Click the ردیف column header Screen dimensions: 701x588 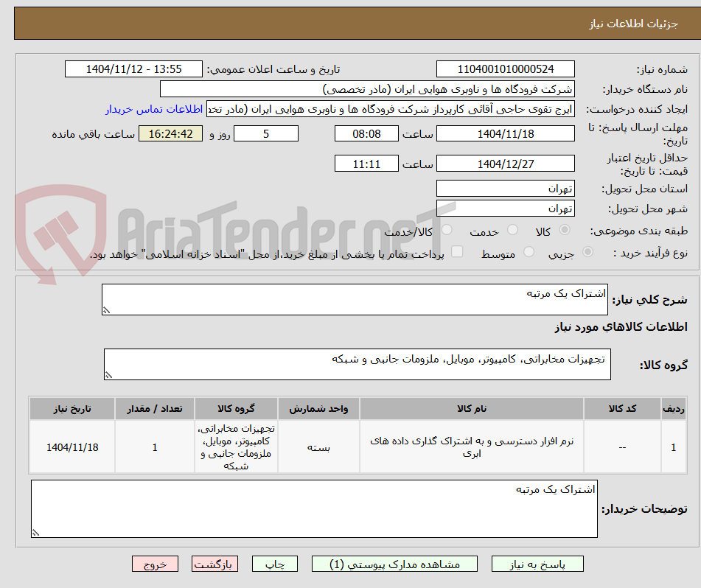[674, 408]
